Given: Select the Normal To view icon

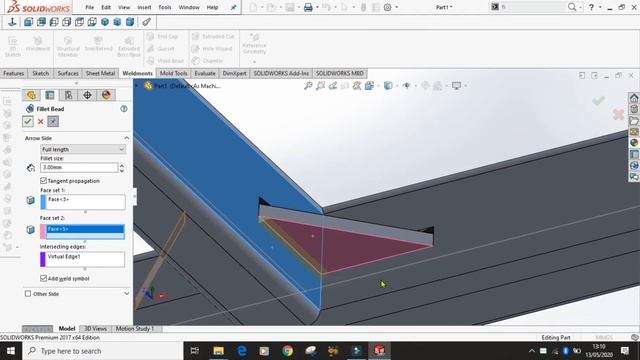Looking at the screenshot, I should (x=12, y=22).
